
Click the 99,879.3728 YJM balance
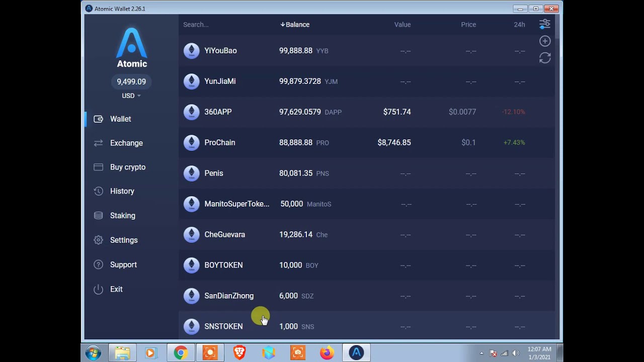pos(308,81)
